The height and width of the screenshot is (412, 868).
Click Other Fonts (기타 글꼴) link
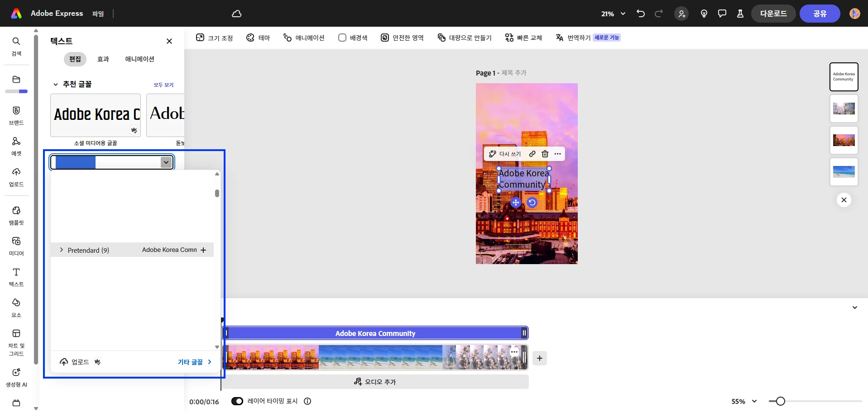195,362
